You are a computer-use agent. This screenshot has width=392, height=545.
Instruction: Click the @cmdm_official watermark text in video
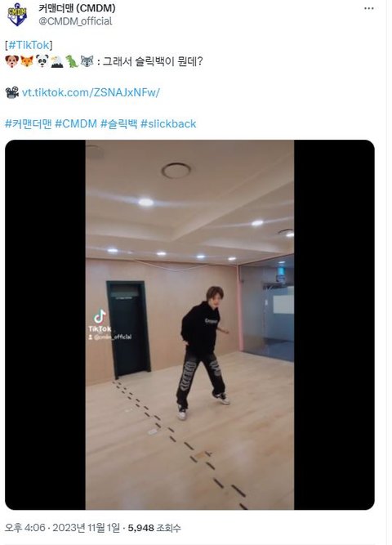tap(110, 337)
